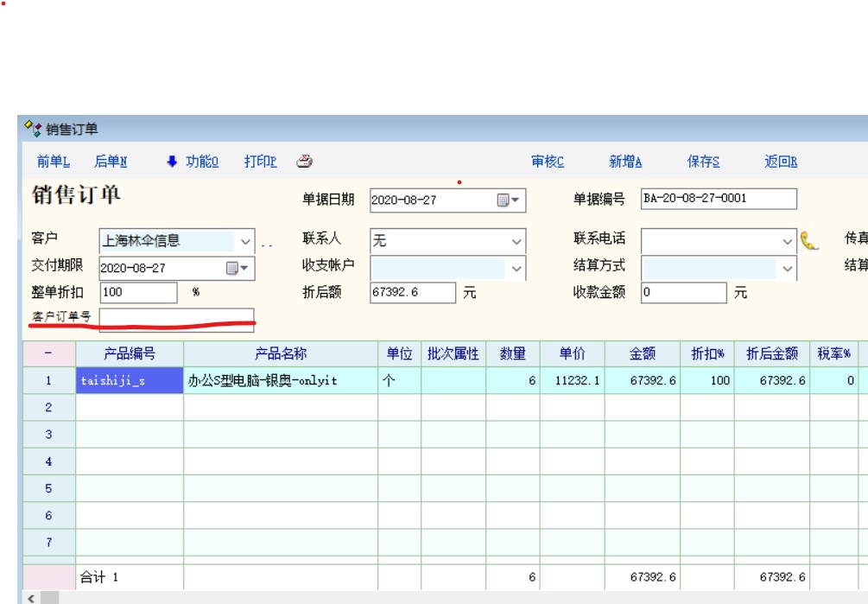The image size is (868, 604).
Task: Expand the 客户 dropdown list
Action: [x=245, y=242]
